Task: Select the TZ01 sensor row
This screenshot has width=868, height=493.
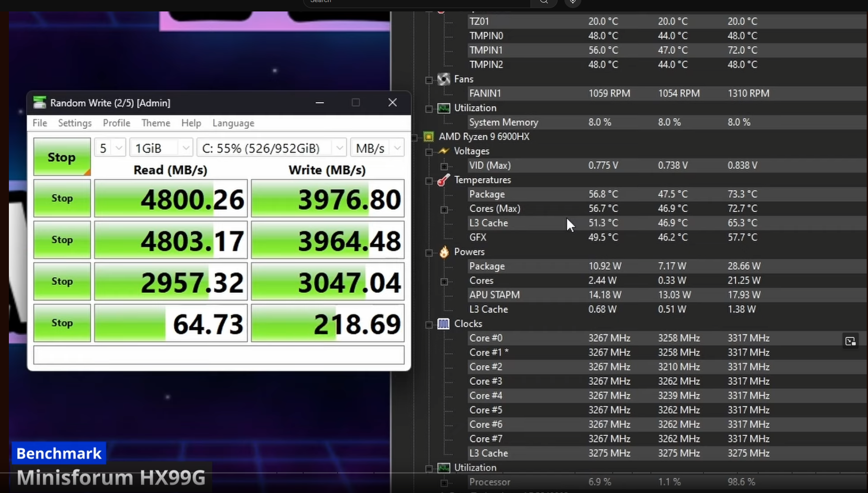Action: [x=667, y=21]
